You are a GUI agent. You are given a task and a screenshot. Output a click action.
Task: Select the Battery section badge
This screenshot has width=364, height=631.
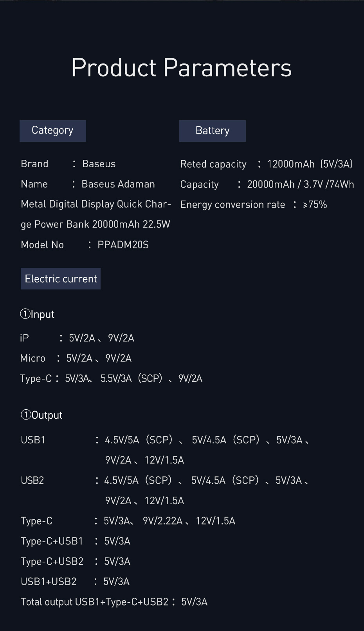pos(212,131)
